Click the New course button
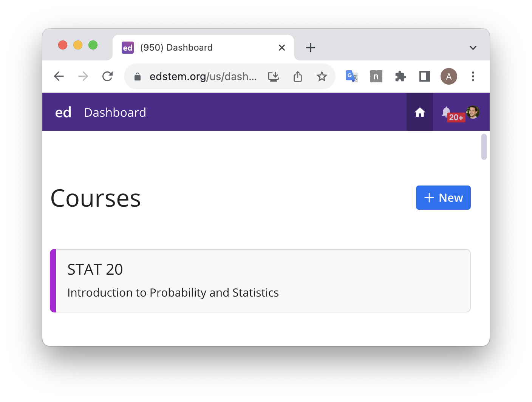The height and width of the screenshot is (402, 532). [x=443, y=198]
